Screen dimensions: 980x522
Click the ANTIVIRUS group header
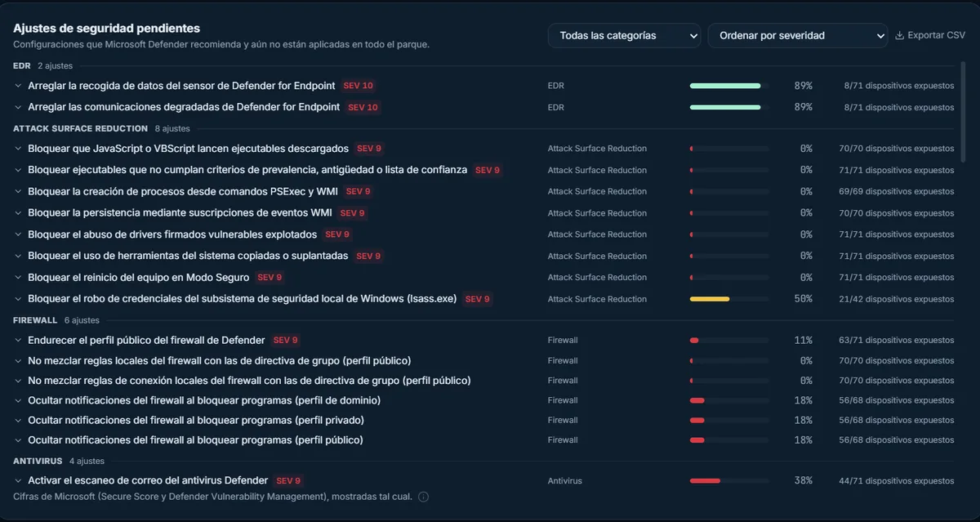(38, 461)
